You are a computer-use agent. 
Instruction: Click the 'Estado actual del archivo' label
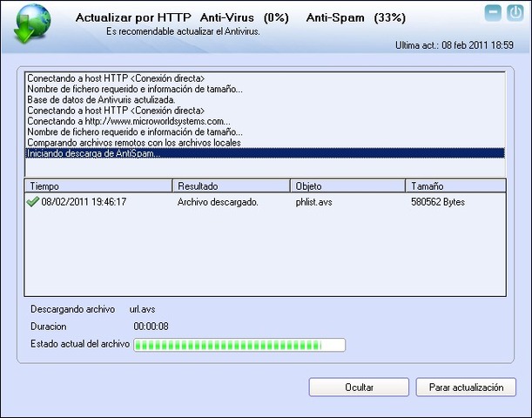[x=80, y=344]
